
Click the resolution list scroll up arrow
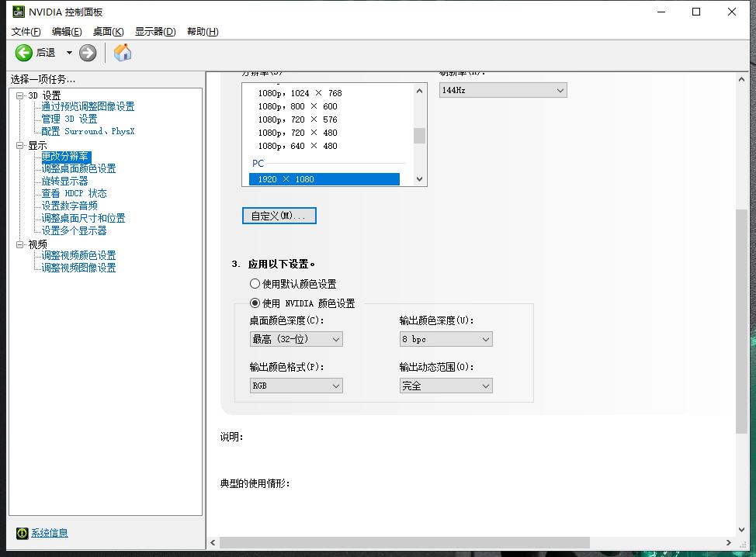click(419, 91)
